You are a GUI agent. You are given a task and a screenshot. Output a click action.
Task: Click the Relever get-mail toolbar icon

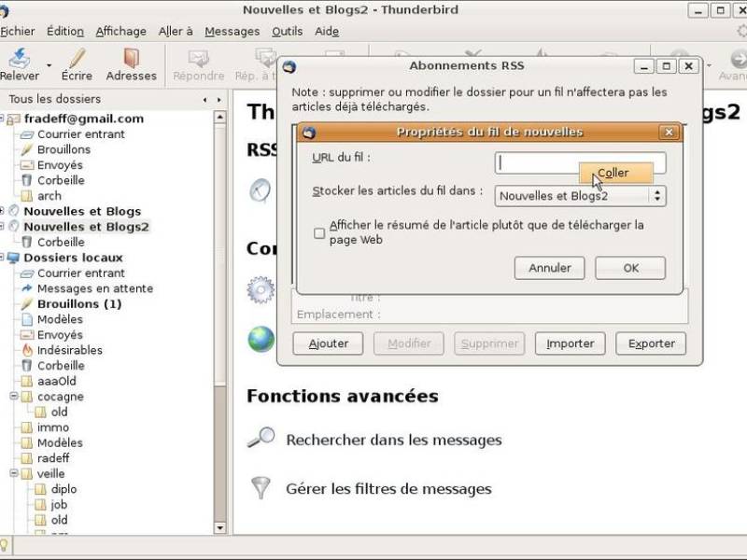point(19,58)
